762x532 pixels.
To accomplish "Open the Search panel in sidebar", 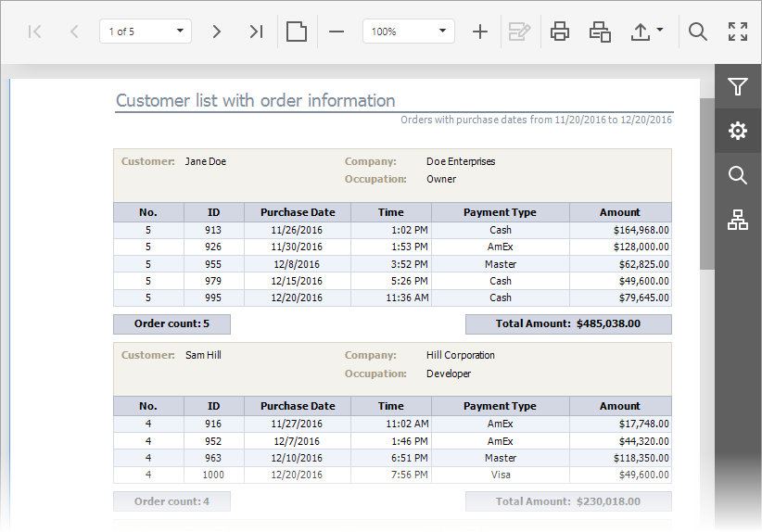I will 738,175.
